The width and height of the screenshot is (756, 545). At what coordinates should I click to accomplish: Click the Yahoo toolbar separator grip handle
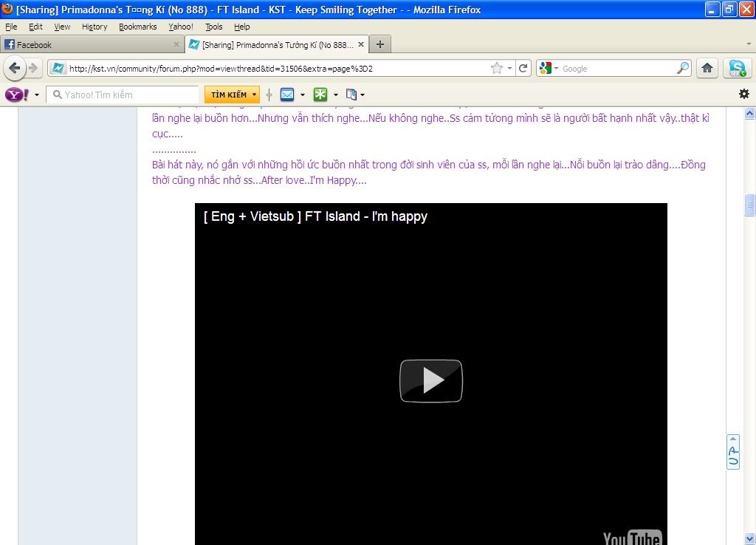click(x=269, y=95)
